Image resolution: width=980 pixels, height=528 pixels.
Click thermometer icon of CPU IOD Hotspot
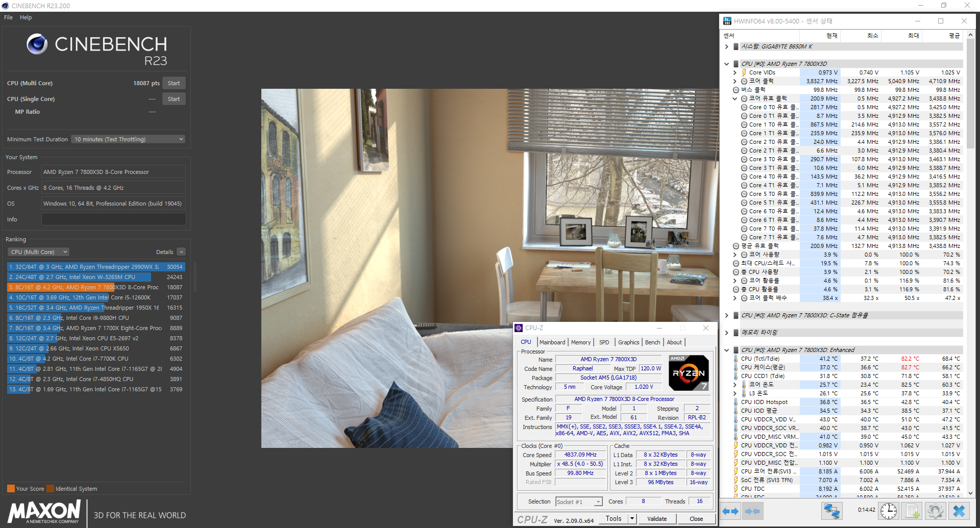tap(736, 402)
